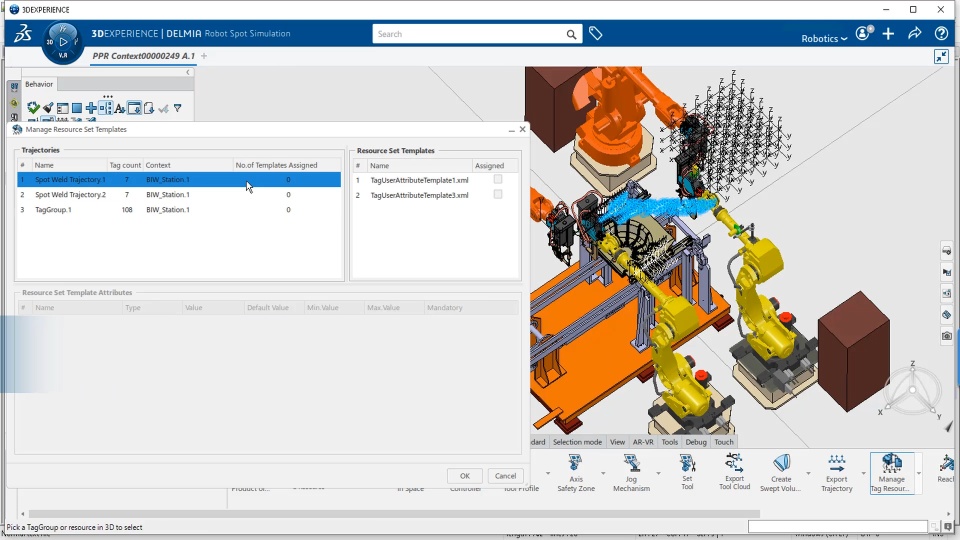Open the Debug tab

(x=696, y=442)
